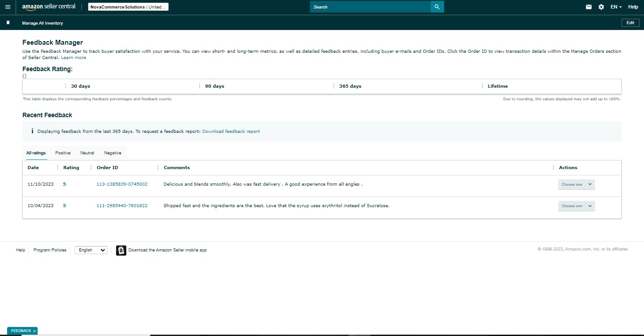The height and width of the screenshot is (336, 644).
Task: Click the Actions column header
Action: pyautogui.click(x=568, y=168)
